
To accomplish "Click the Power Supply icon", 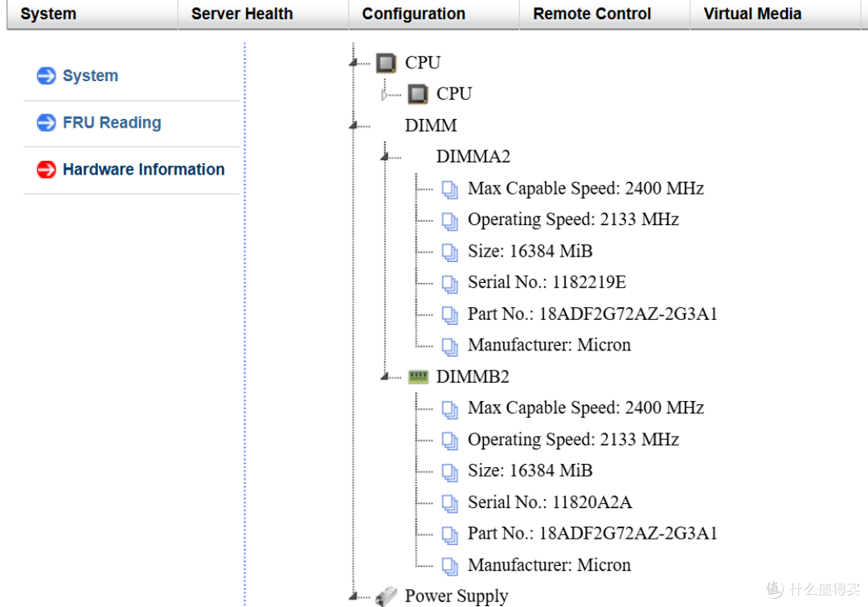I will click(x=387, y=596).
